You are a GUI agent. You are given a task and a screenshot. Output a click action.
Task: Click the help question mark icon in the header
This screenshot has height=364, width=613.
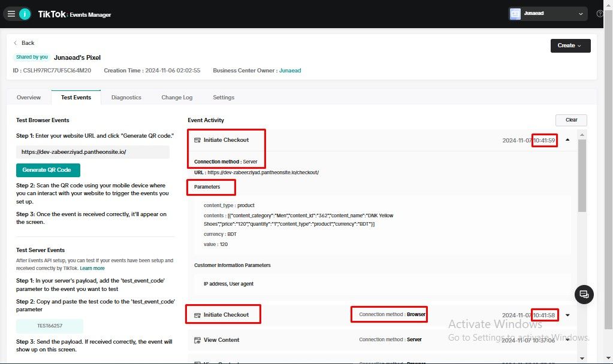[x=600, y=14]
